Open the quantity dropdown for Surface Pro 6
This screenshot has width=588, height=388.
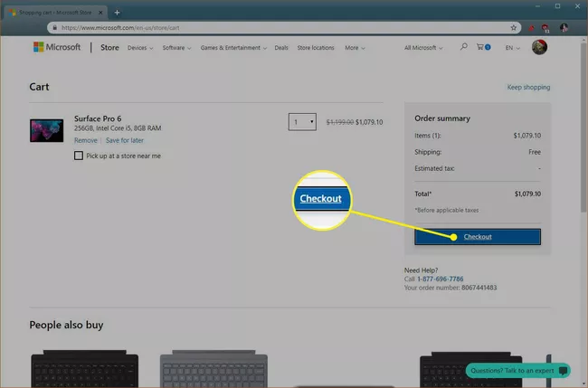pos(302,122)
